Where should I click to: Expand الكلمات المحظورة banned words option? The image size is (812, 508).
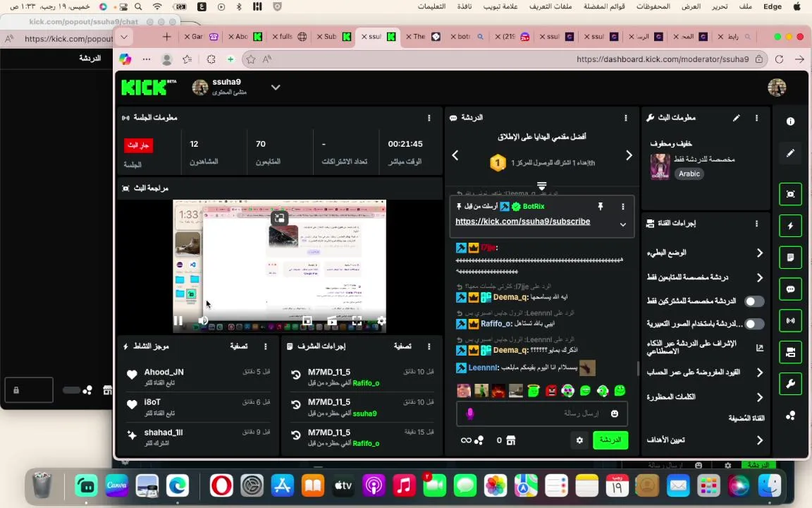tap(760, 397)
